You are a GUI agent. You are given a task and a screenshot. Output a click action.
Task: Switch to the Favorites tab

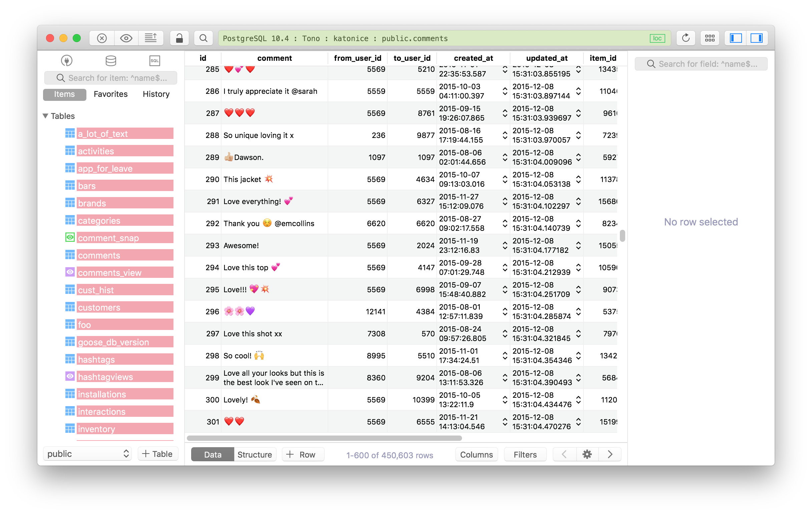(x=111, y=93)
